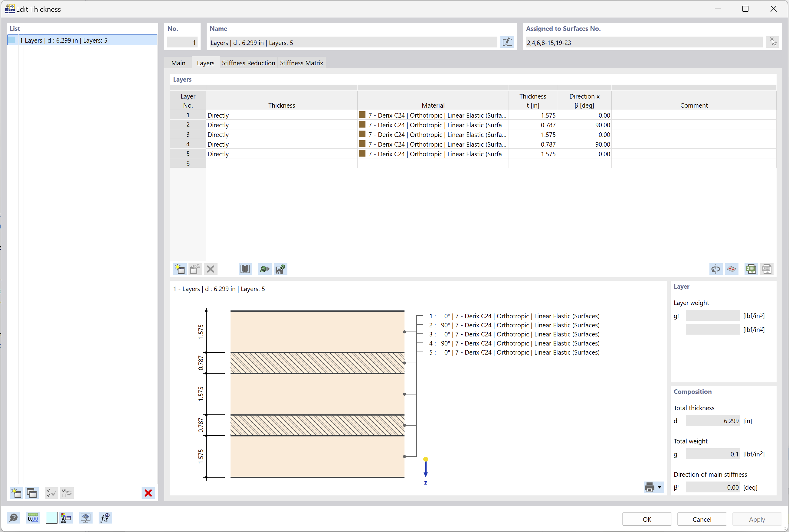
Task: Click the delete row icon in layers toolbar
Action: 210,269
